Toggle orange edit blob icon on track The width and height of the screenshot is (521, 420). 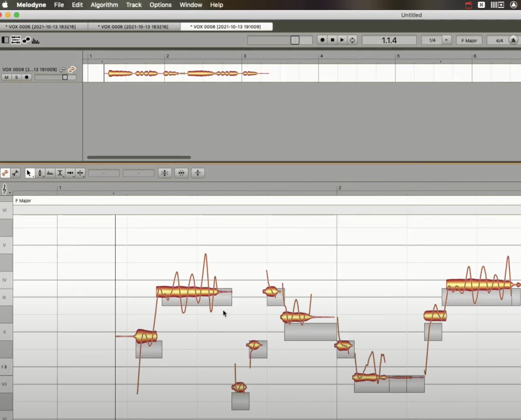coord(72,70)
